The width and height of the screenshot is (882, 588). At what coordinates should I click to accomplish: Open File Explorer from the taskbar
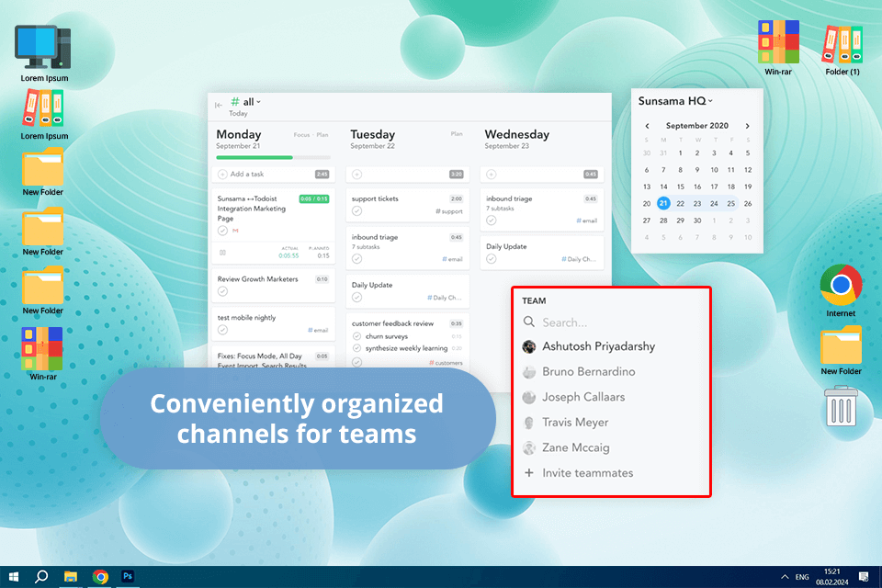coord(71,577)
